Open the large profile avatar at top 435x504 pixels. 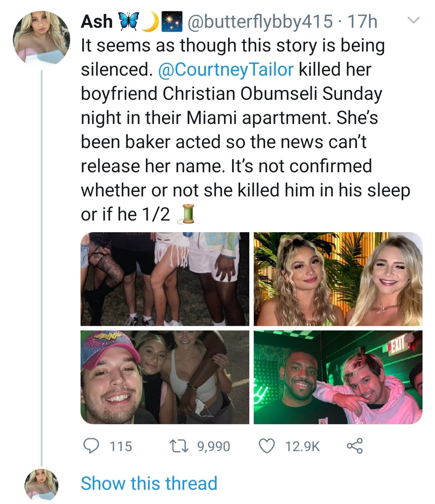pos(41,38)
